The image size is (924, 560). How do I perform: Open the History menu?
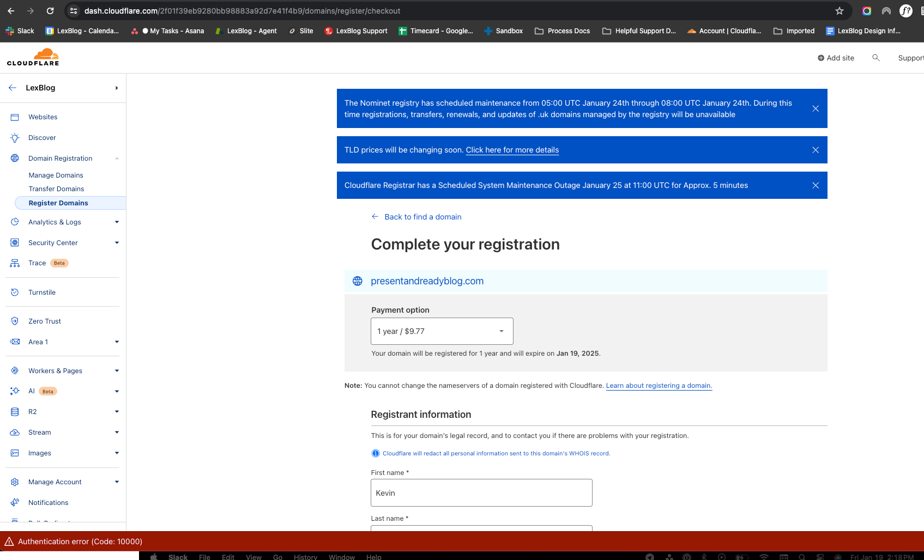click(x=305, y=557)
